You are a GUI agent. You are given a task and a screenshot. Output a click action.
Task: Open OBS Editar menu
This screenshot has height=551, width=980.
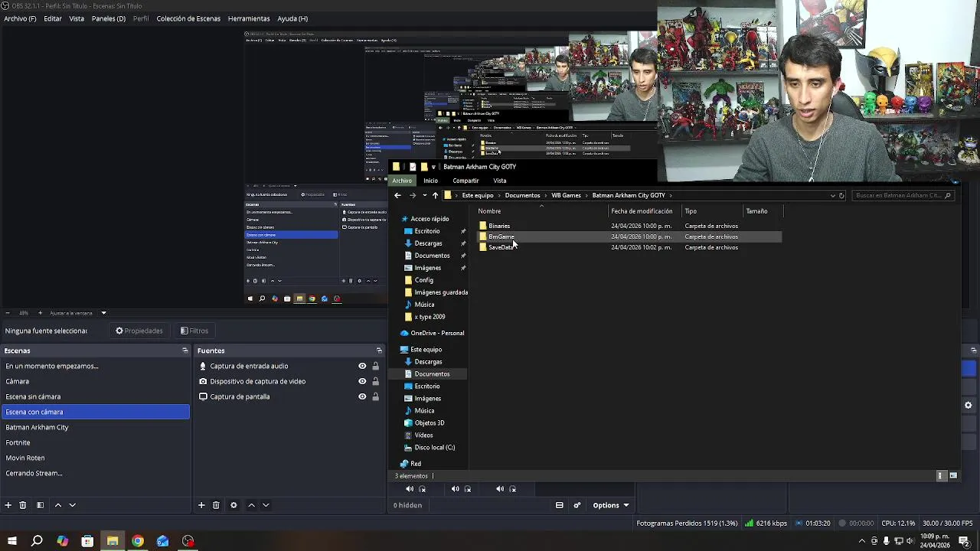point(53,18)
